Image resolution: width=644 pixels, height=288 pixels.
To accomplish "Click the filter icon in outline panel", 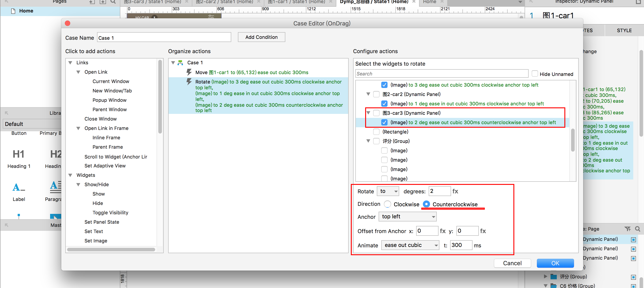I will (x=627, y=229).
